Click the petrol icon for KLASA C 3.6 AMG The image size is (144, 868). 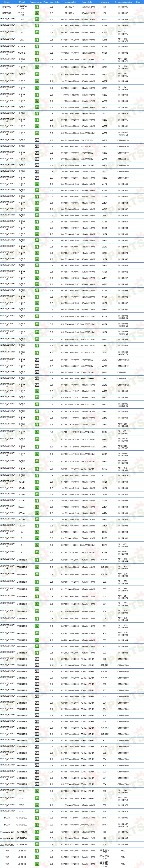37,133
